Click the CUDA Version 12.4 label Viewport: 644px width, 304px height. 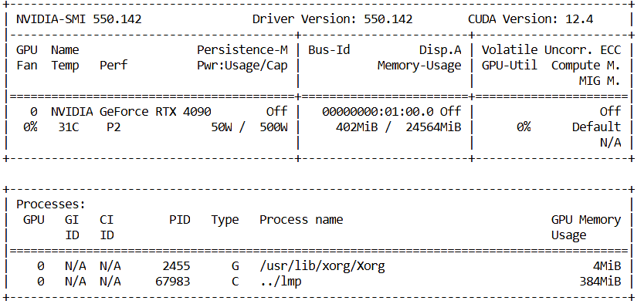point(530,19)
